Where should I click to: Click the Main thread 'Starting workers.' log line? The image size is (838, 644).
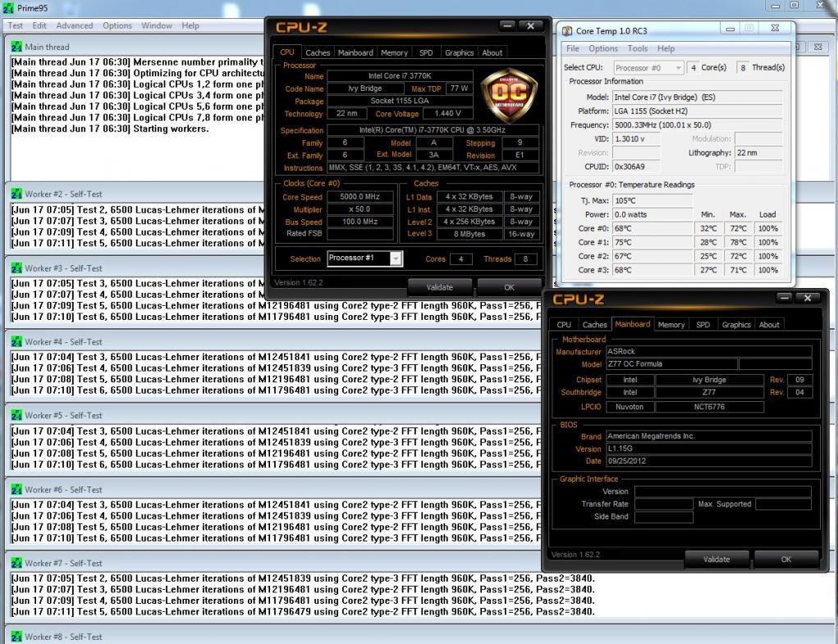110,129
